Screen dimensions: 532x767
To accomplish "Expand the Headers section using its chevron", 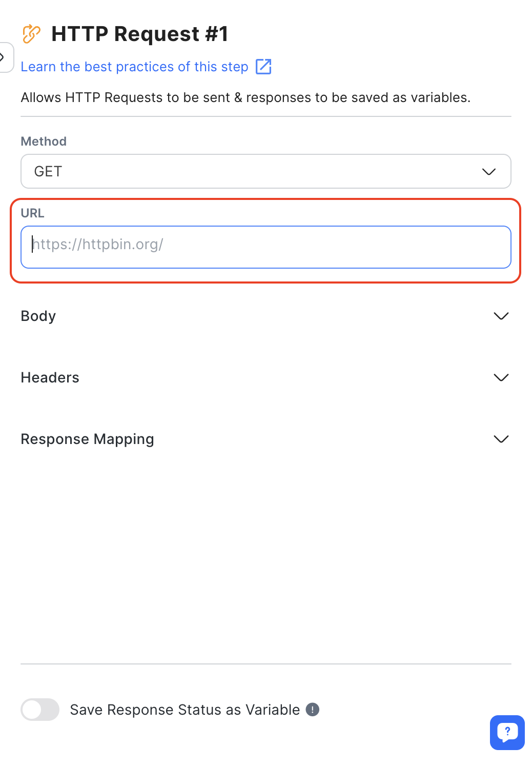I will click(x=501, y=377).
